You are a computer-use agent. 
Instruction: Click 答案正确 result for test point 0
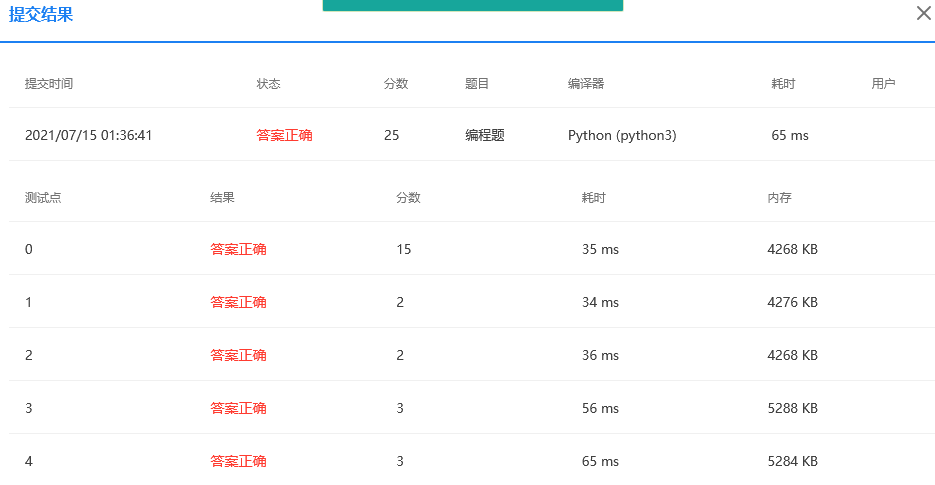coord(238,249)
